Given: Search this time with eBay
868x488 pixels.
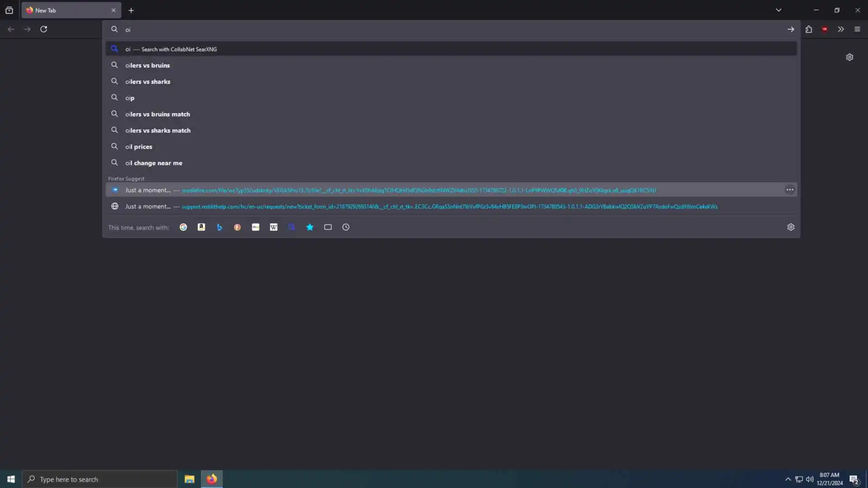Looking at the screenshot, I should pyautogui.click(x=255, y=227).
